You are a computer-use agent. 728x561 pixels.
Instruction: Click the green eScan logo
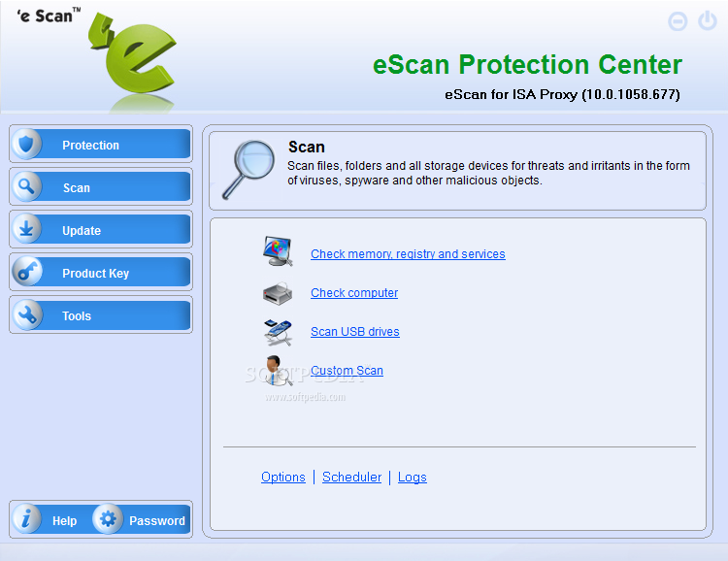(x=133, y=55)
